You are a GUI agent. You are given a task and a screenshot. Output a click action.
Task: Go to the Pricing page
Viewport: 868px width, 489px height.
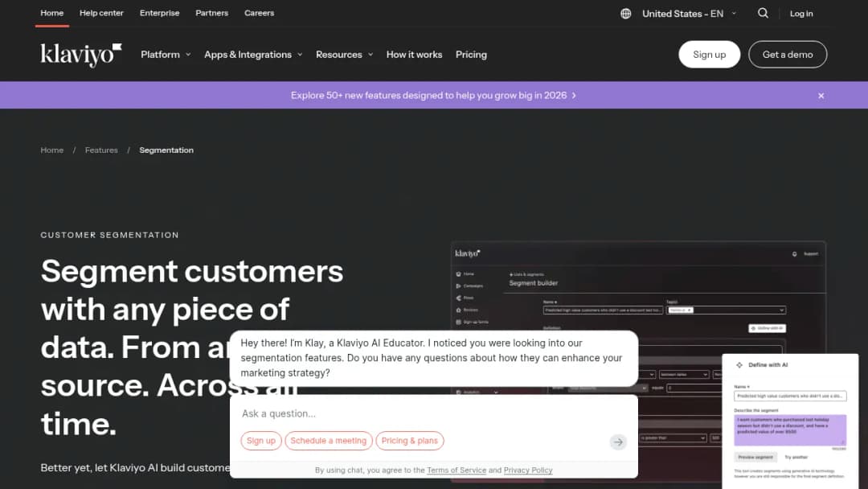pos(471,55)
